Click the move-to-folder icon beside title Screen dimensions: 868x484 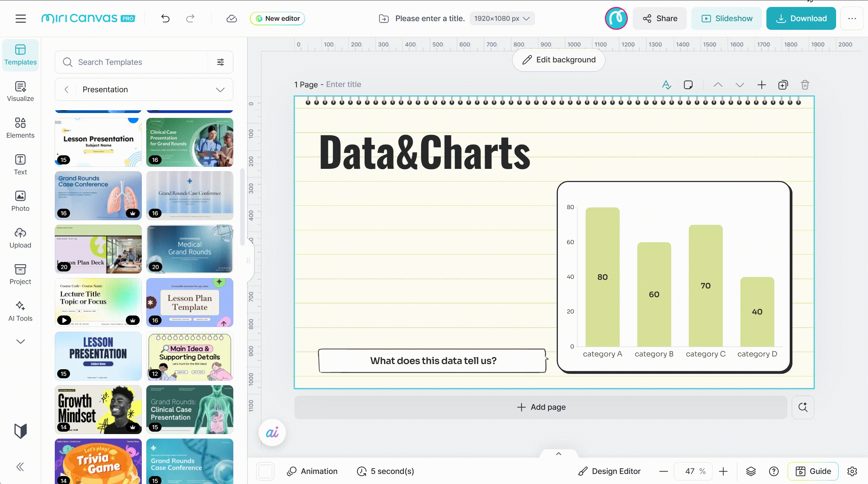[384, 18]
